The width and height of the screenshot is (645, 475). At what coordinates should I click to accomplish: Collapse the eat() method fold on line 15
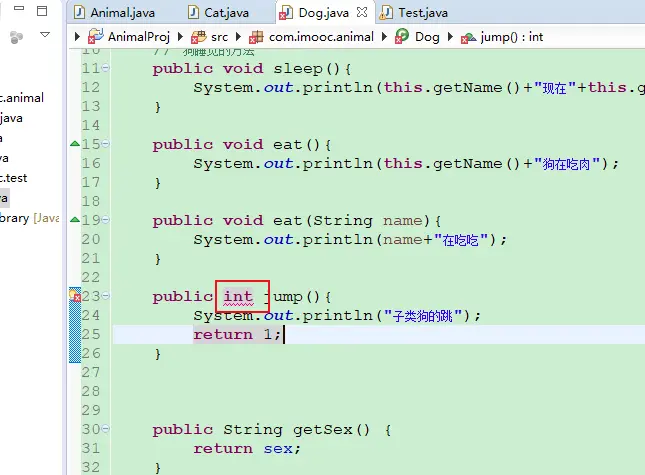tap(106, 144)
